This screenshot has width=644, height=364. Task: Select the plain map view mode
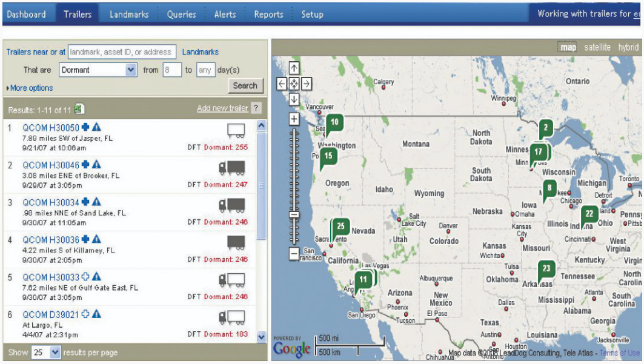tap(568, 47)
